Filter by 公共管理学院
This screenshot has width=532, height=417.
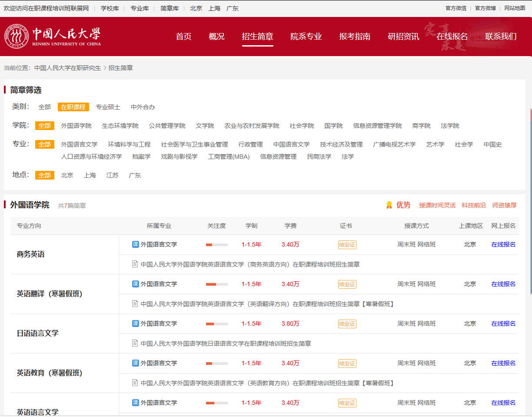tap(167, 126)
